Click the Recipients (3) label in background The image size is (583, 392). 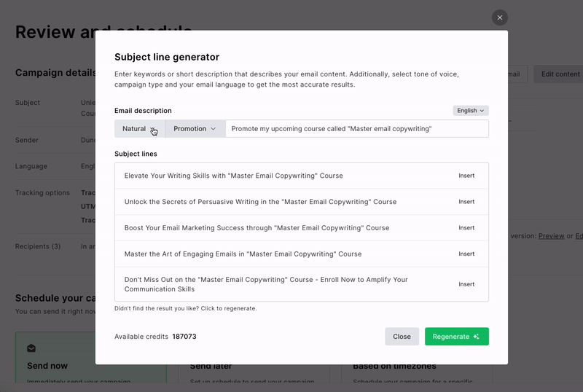coord(38,246)
